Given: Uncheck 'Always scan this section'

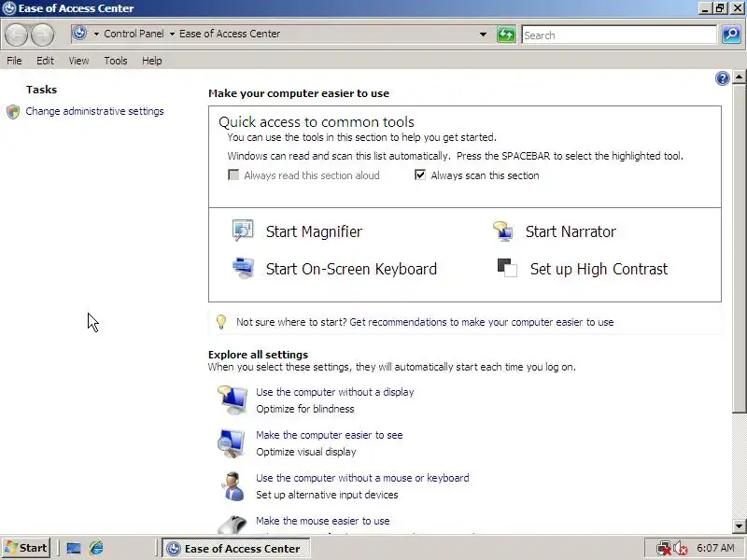Looking at the screenshot, I should coord(419,175).
